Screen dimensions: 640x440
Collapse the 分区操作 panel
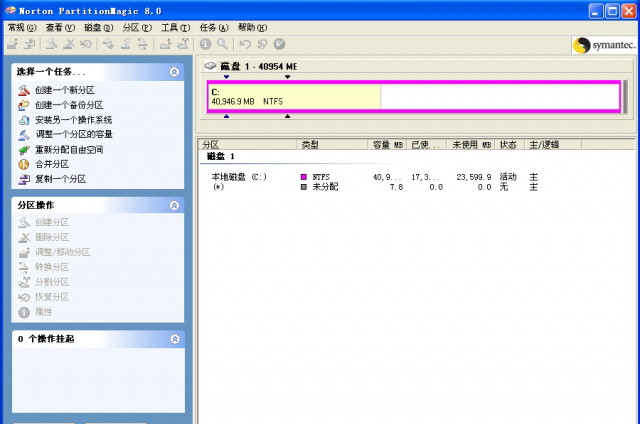coord(174,205)
